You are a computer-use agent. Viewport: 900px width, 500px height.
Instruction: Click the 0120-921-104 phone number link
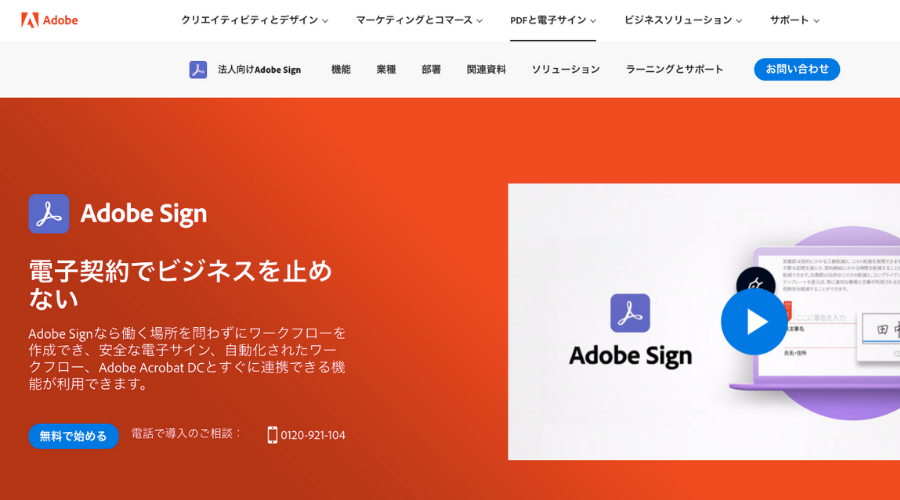pos(313,435)
